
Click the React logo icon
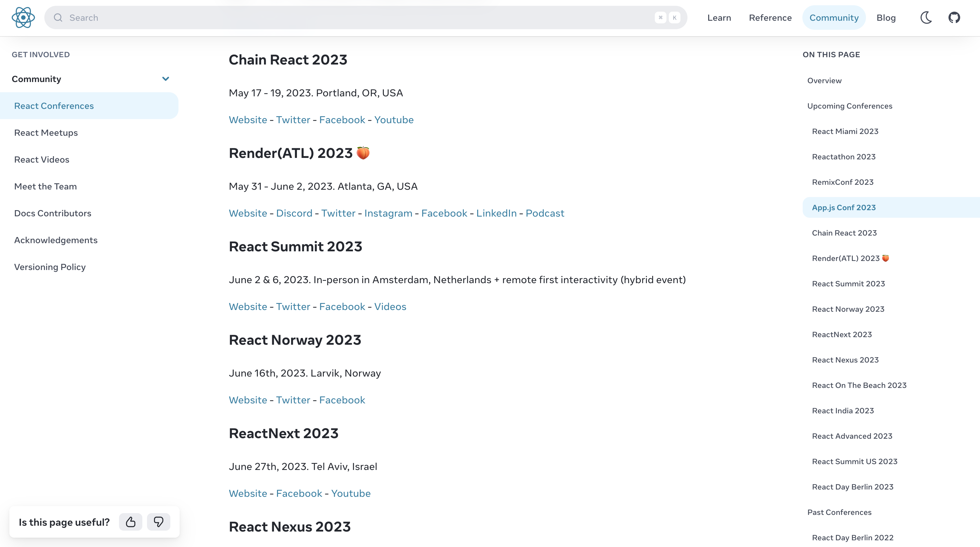tap(23, 18)
